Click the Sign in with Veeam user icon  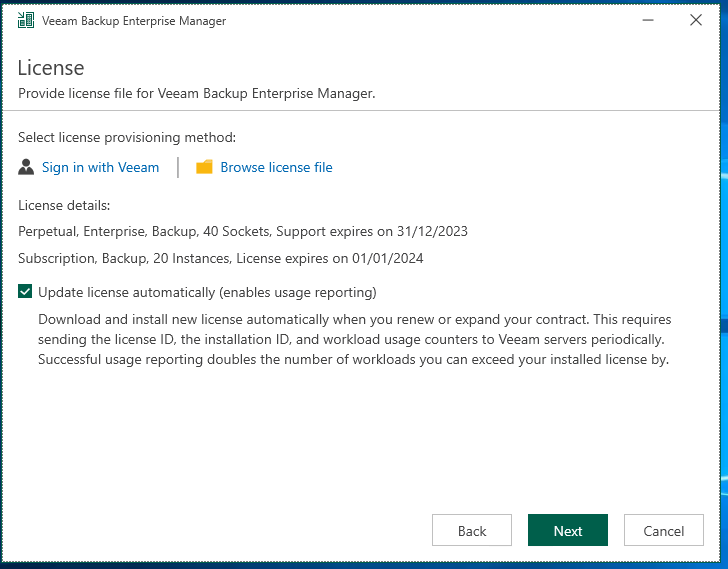[26, 167]
